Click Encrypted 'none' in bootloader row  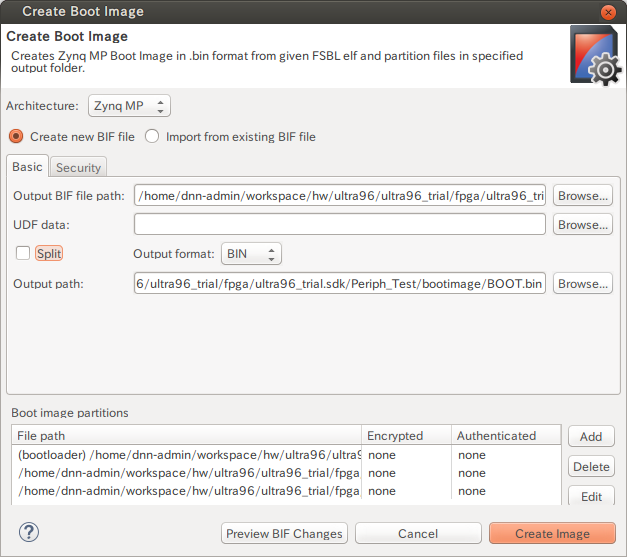(x=382, y=455)
